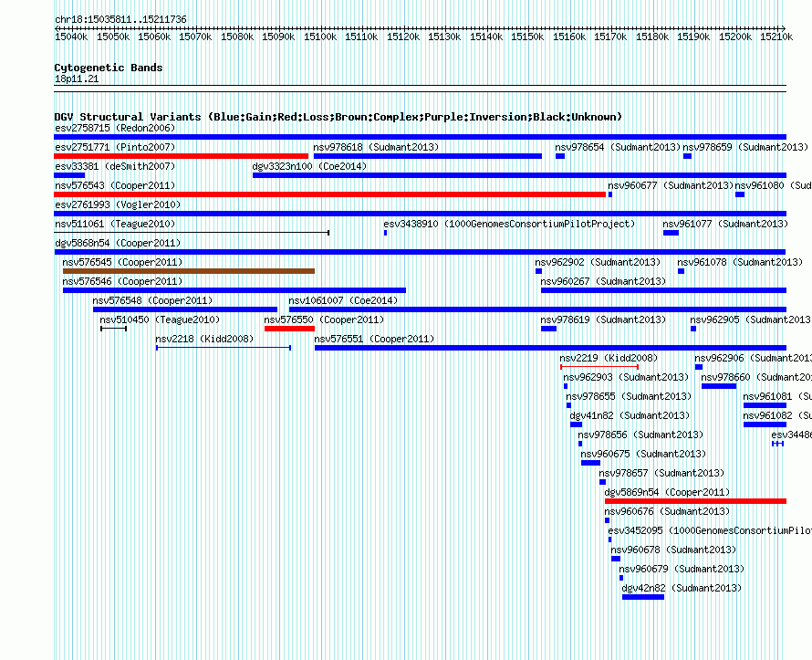Open the nsv978618 (Sudmant2013) variant label
The height and width of the screenshot is (660, 812).
(376, 147)
